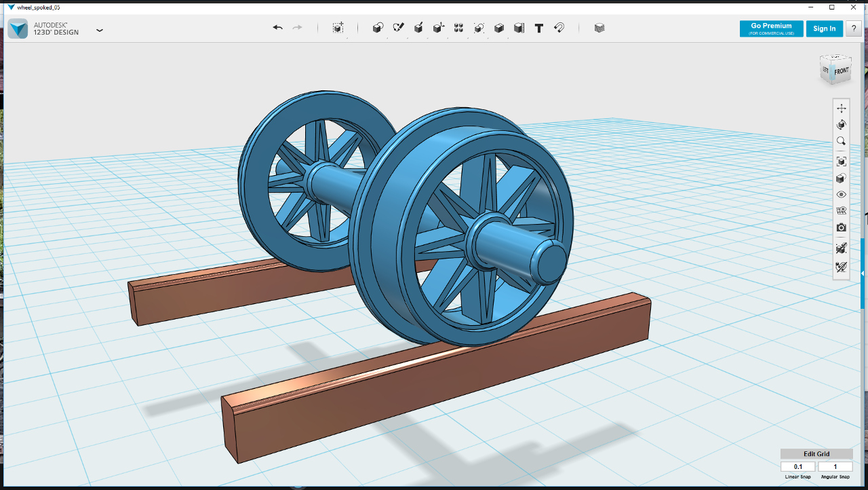Toggle the grid visibility icon

(x=842, y=211)
